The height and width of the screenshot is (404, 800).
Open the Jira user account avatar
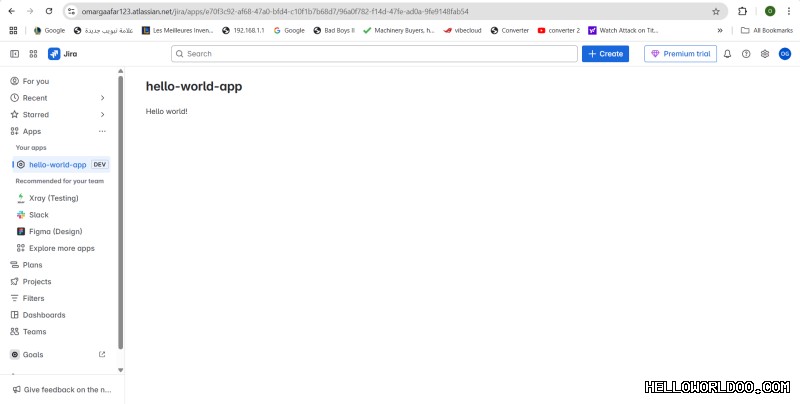pos(785,54)
